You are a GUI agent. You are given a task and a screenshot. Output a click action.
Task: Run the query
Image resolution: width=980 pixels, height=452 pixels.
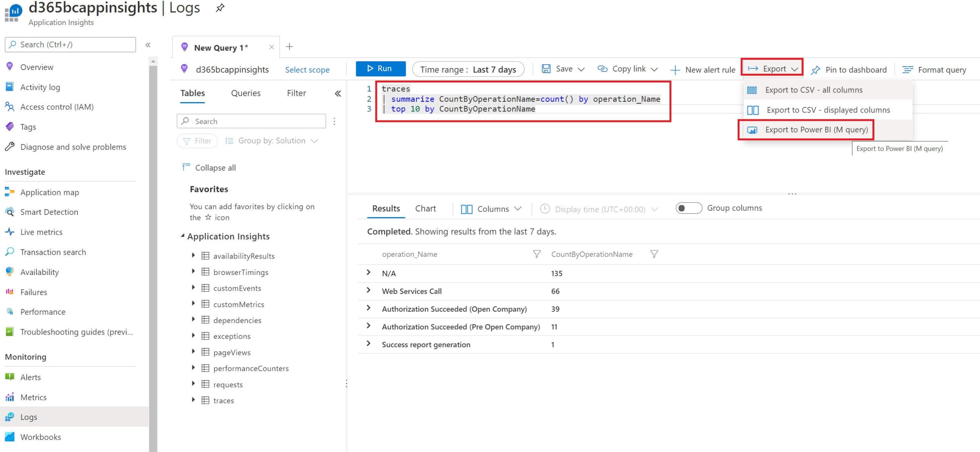tap(381, 69)
